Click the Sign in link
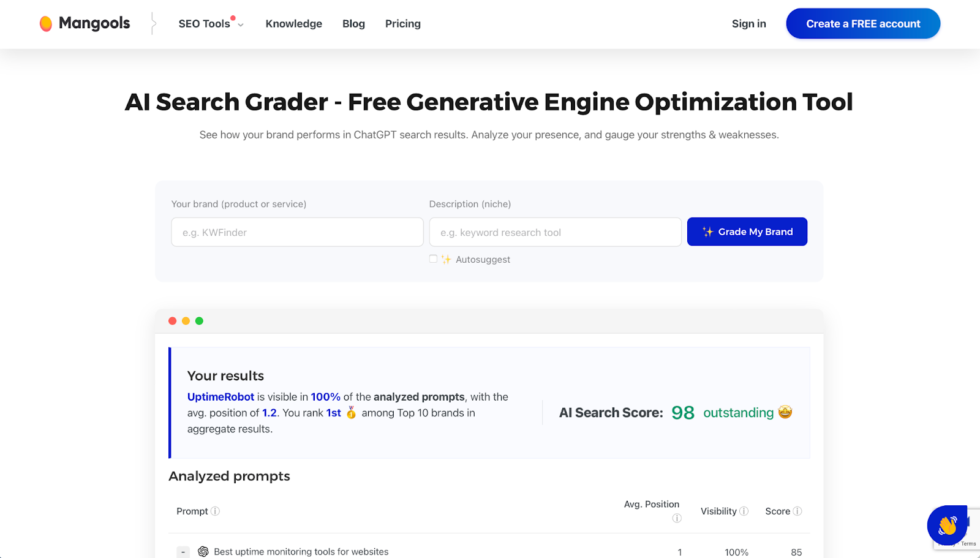 click(x=748, y=24)
